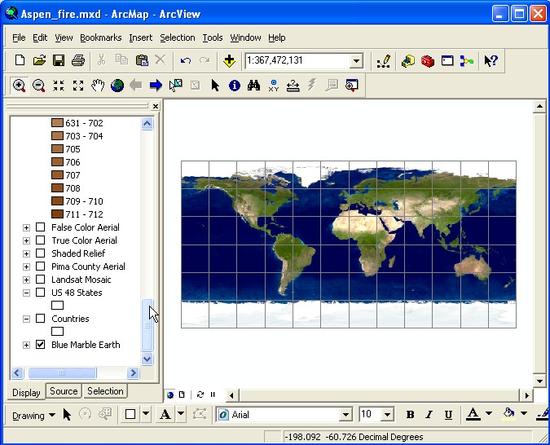The image size is (550, 445).
Task: Collapse the US 48 States layer
Action: click(26, 293)
